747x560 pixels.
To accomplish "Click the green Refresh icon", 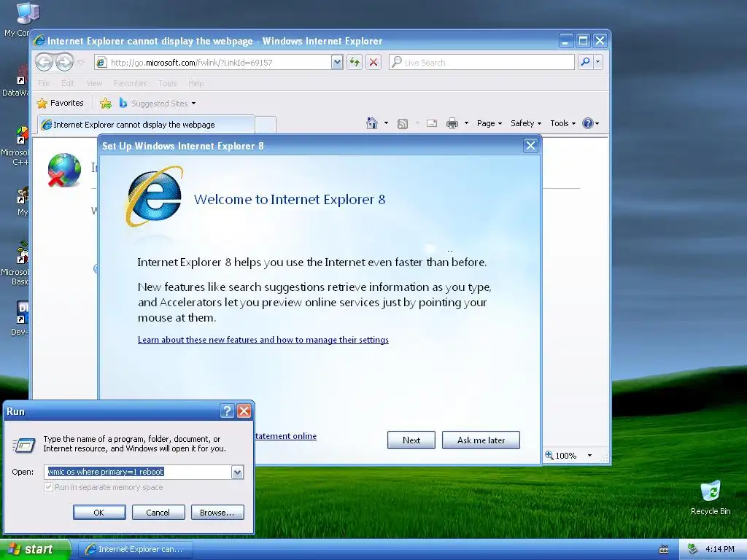I will 355,63.
